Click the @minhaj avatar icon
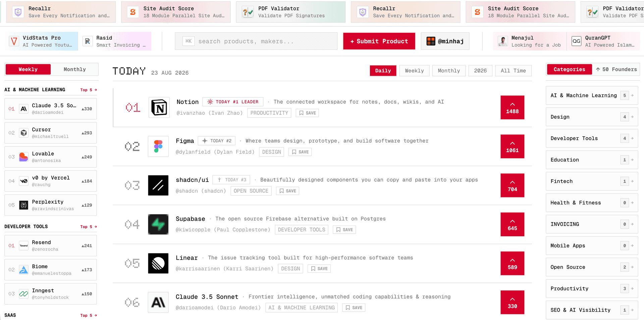Viewport: 644px width, 320px height. point(431,41)
